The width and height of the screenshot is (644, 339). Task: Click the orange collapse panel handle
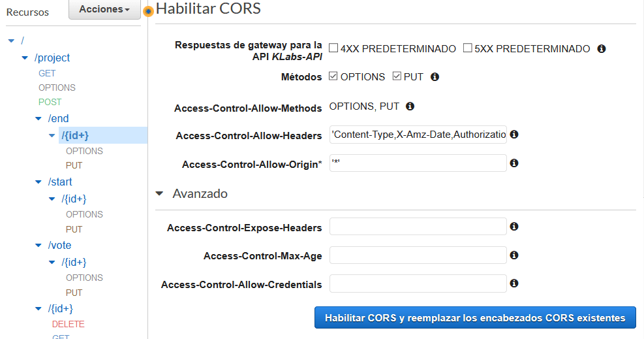[148, 10]
